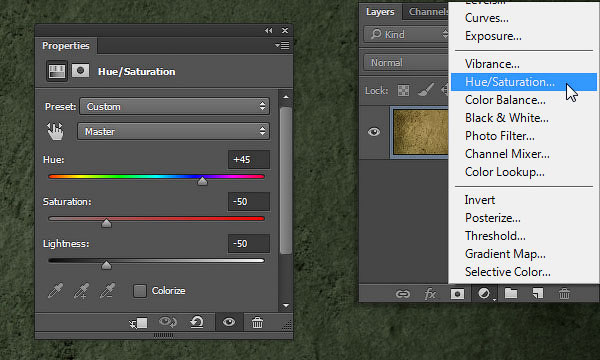Open the layer style fx menu
Screen dimensions: 600x360
(430, 294)
